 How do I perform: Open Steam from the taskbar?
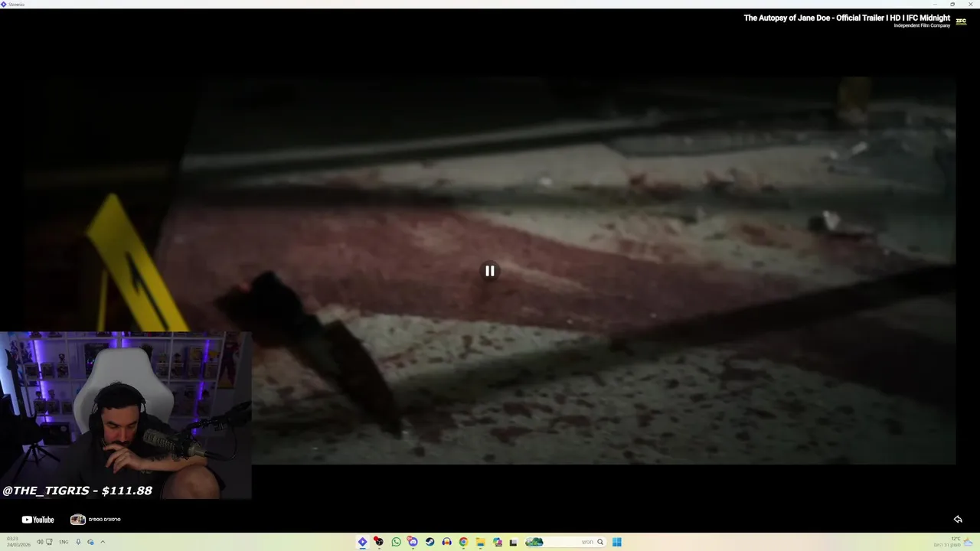[x=430, y=542]
